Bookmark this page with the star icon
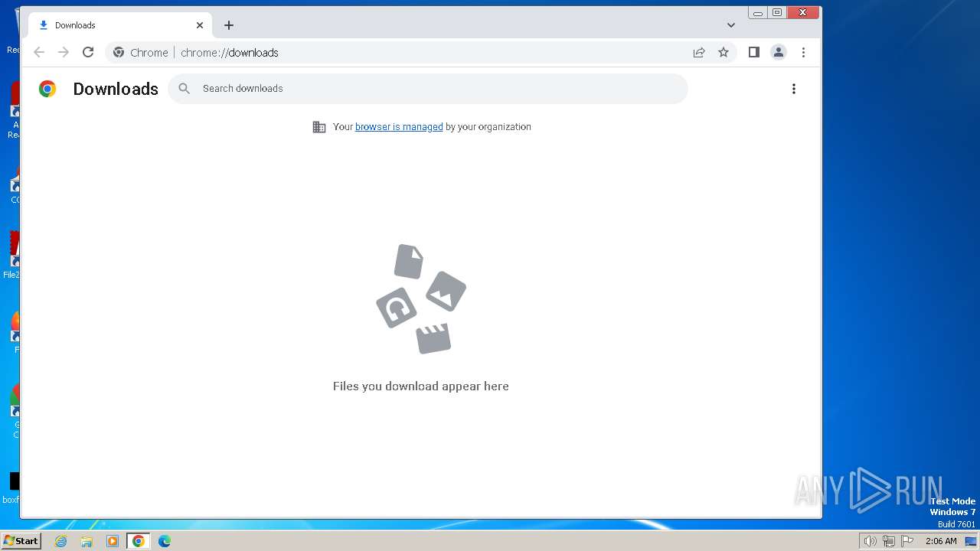The width and height of the screenshot is (980, 551). [x=724, y=52]
